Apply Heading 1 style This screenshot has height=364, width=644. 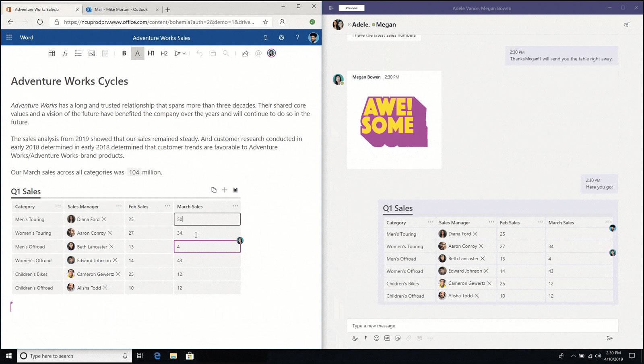(151, 53)
